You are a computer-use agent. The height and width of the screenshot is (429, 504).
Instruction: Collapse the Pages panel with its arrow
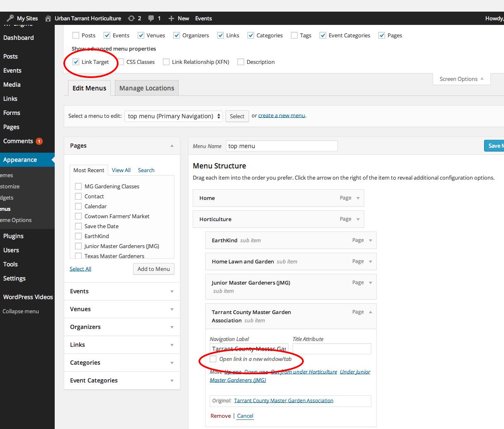pyautogui.click(x=172, y=146)
